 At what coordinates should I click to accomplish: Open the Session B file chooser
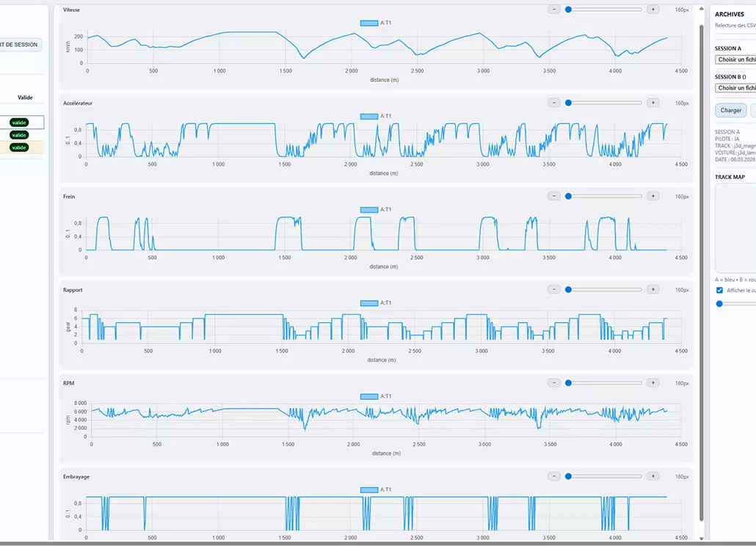click(x=736, y=88)
